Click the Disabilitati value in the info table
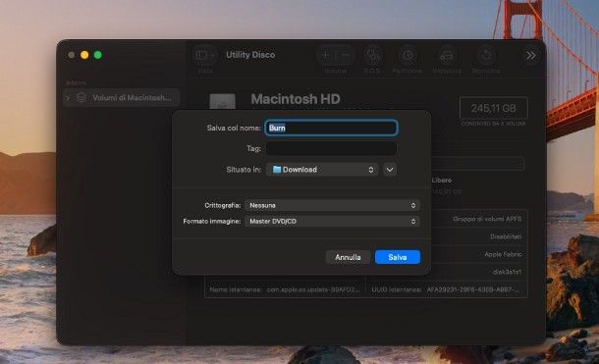 point(506,236)
